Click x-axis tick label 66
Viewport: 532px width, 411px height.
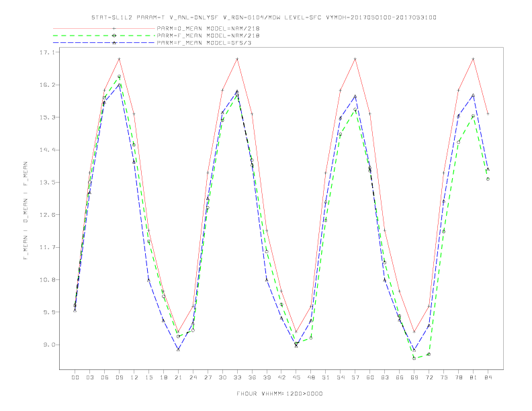400,377
